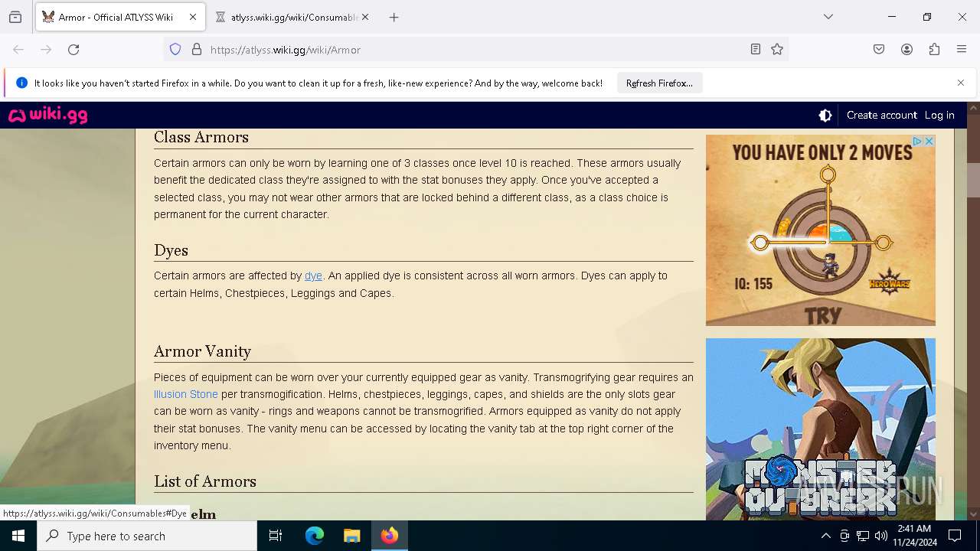Show hidden system tray icons
This screenshot has width=980, height=551.
point(825,536)
